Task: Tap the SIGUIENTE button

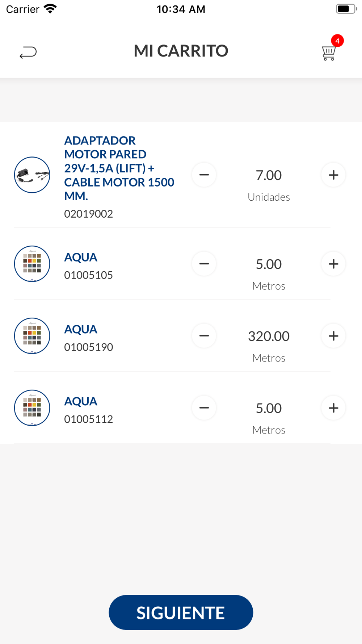Action: click(x=181, y=612)
